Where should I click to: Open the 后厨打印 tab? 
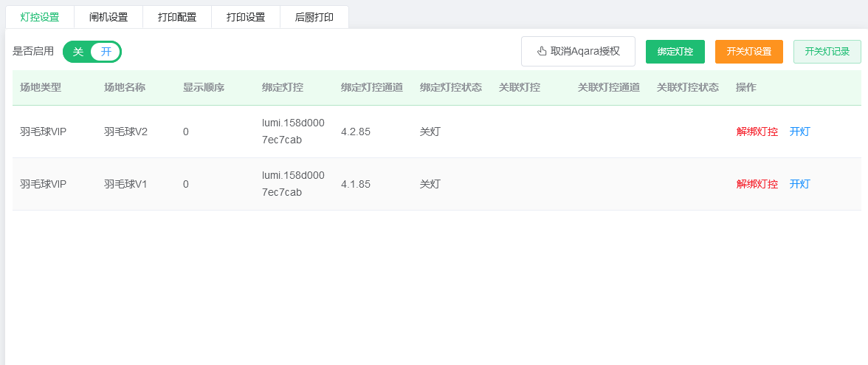(314, 17)
